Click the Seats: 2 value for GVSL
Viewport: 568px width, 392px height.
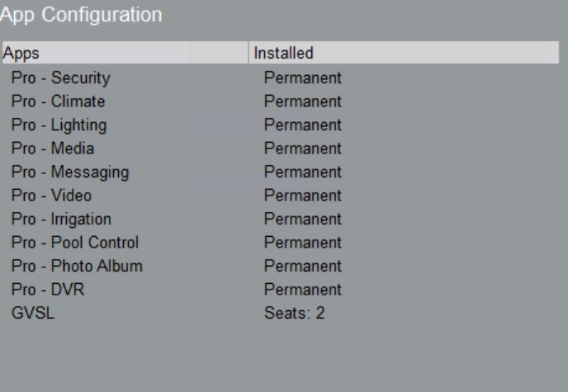(x=295, y=313)
